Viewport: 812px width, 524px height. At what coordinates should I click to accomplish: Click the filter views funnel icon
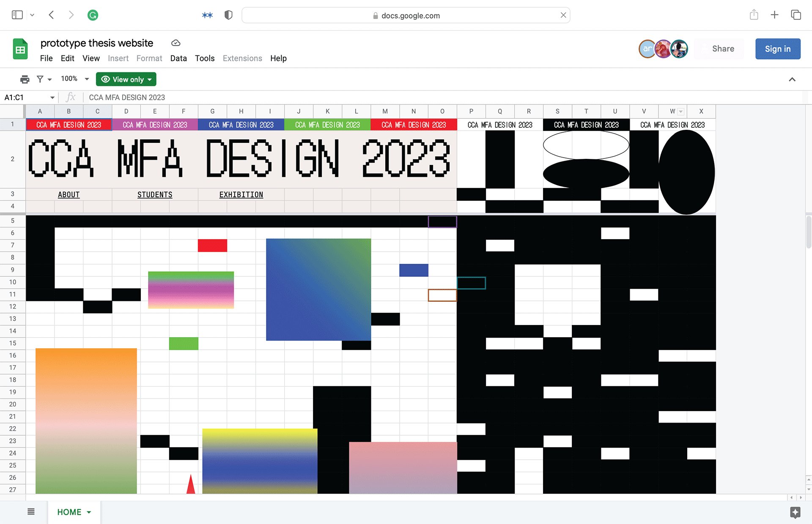(x=40, y=79)
